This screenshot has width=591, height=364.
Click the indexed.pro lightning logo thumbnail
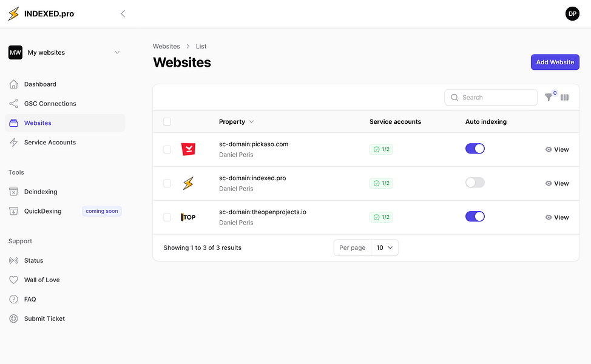pyautogui.click(x=188, y=183)
